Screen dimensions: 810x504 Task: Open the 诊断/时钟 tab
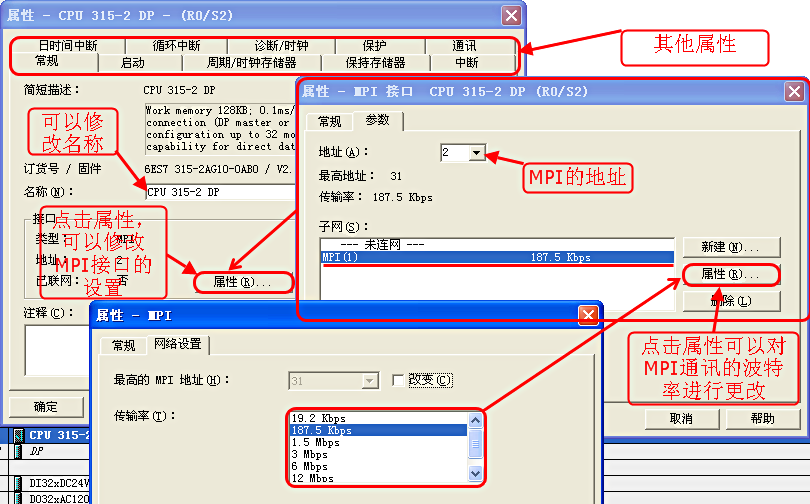pyautogui.click(x=282, y=45)
